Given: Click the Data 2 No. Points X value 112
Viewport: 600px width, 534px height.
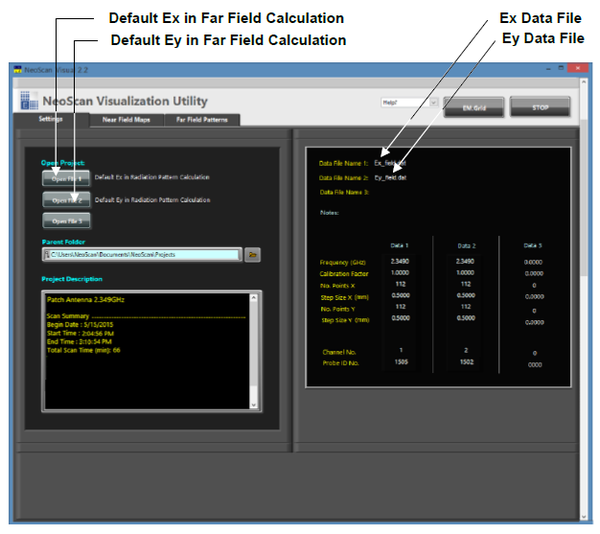Looking at the screenshot, I should click(466, 284).
